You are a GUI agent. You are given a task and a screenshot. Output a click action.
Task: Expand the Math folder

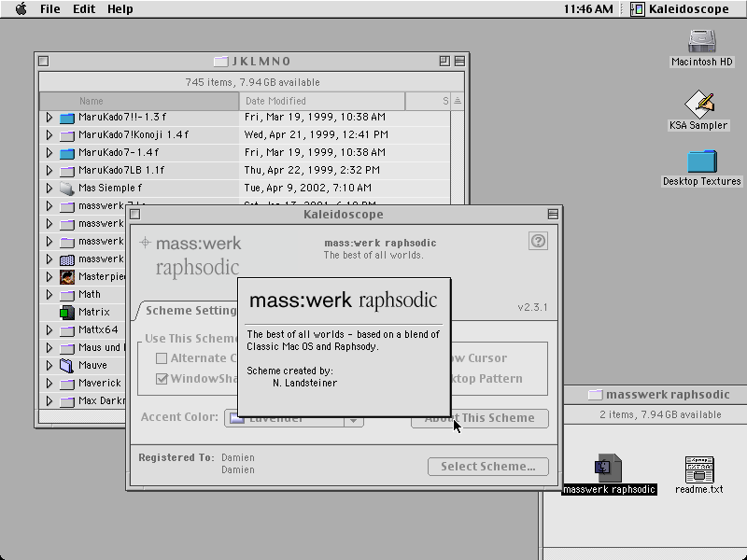coord(49,294)
